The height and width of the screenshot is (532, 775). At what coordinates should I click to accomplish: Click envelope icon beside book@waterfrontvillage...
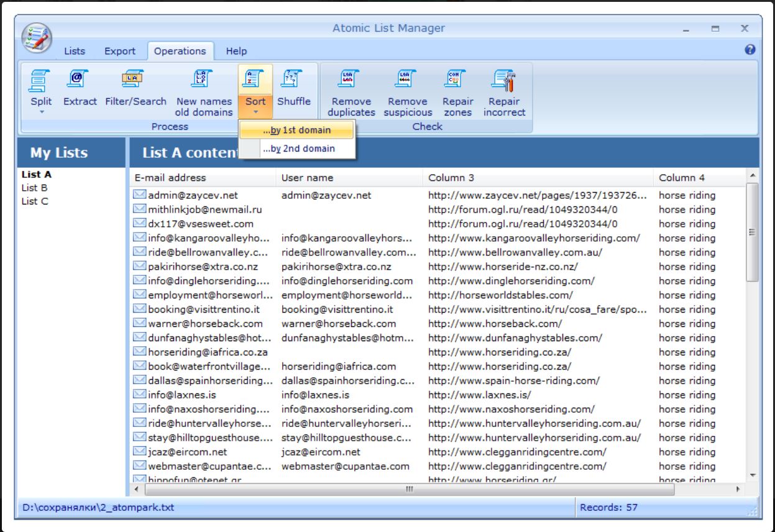[140, 366]
